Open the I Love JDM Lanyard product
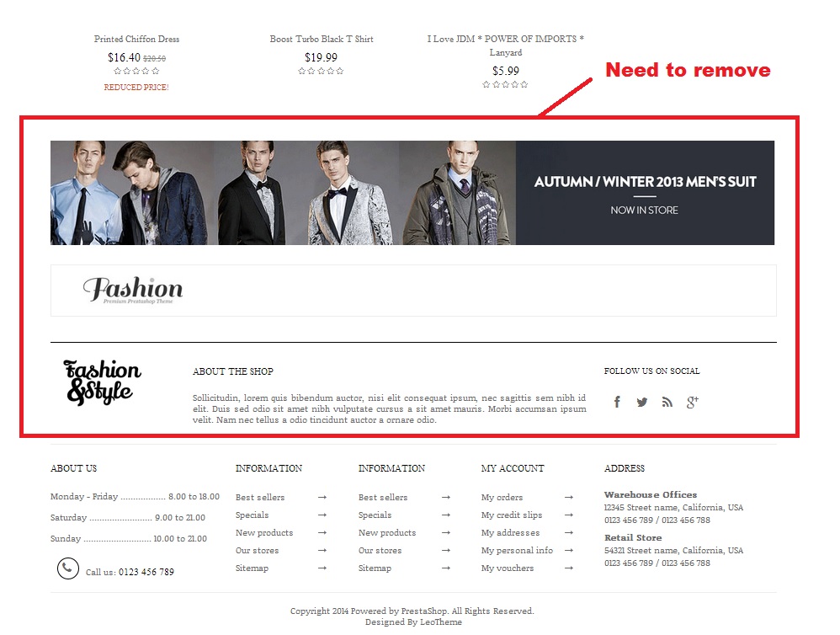This screenshot has height=635, width=840. point(506,45)
